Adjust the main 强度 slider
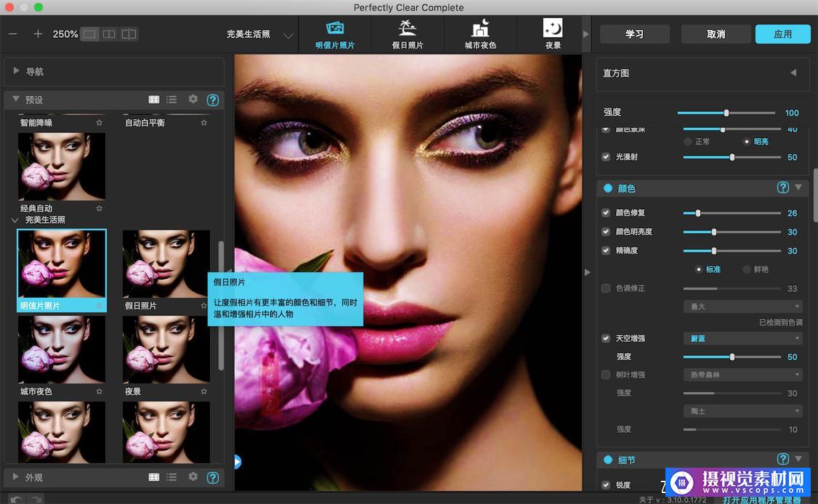The image size is (818, 504). [726, 113]
